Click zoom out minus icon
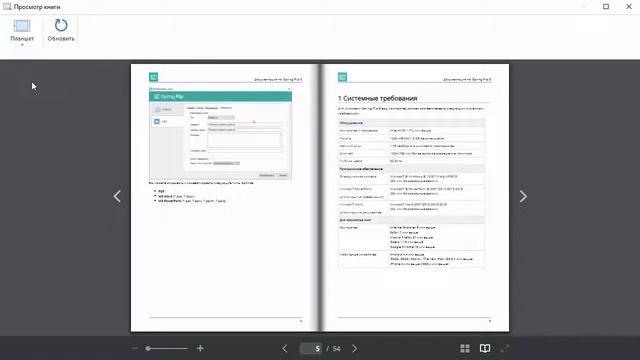The width and height of the screenshot is (640, 360). (x=135, y=348)
